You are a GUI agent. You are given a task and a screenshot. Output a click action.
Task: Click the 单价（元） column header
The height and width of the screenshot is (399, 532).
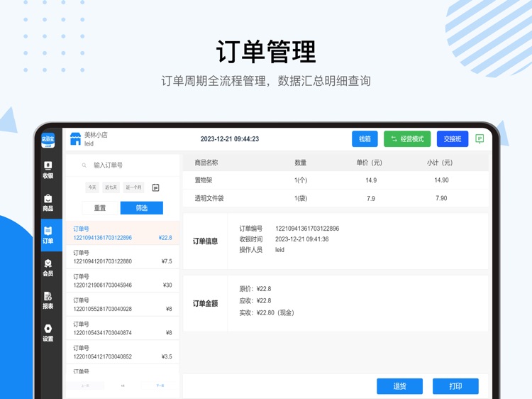(x=369, y=163)
